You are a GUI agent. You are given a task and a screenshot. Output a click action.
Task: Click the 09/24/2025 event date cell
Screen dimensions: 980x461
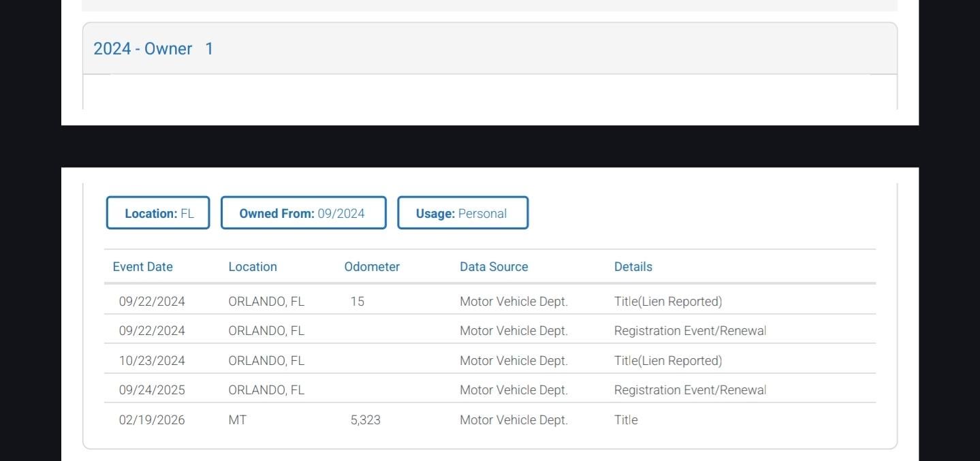point(152,390)
